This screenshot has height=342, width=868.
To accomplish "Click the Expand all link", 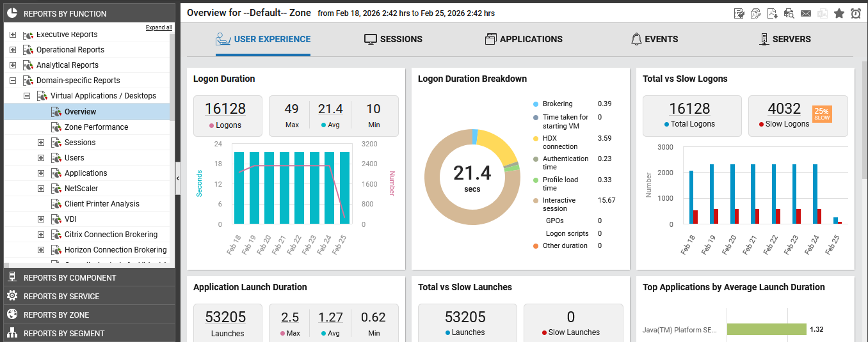I will (159, 27).
